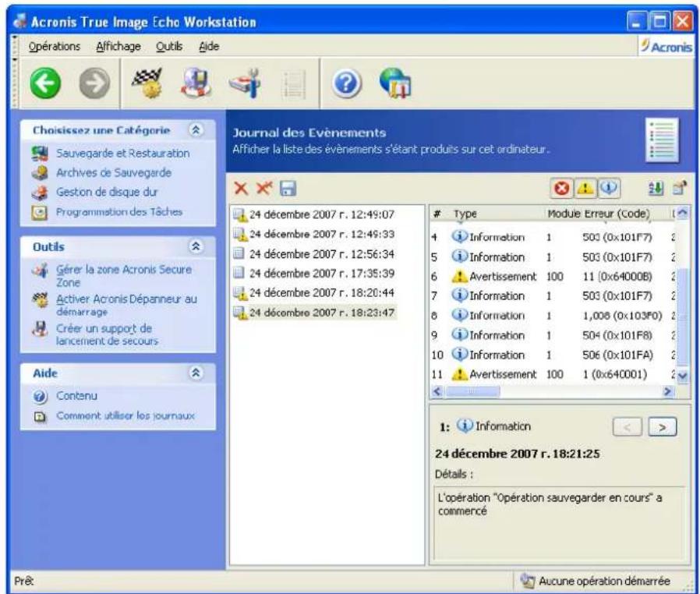
Task: Click the disabled log list toolbar icon
Action: (x=294, y=84)
